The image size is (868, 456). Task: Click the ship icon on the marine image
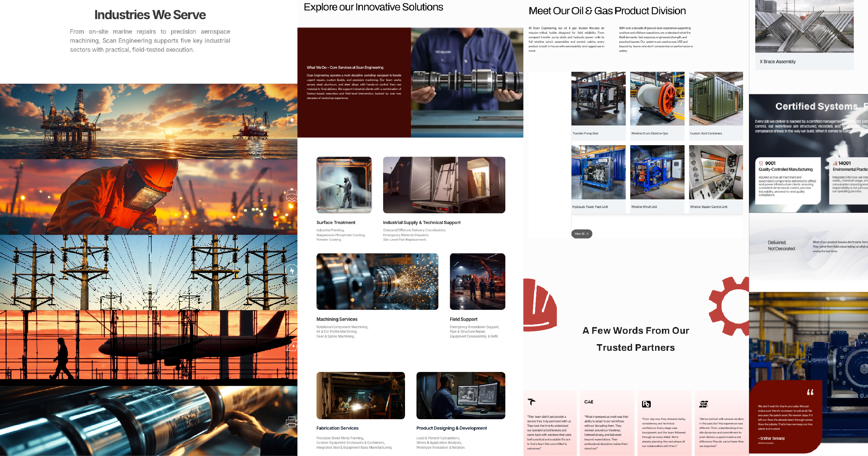click(292, 195)
